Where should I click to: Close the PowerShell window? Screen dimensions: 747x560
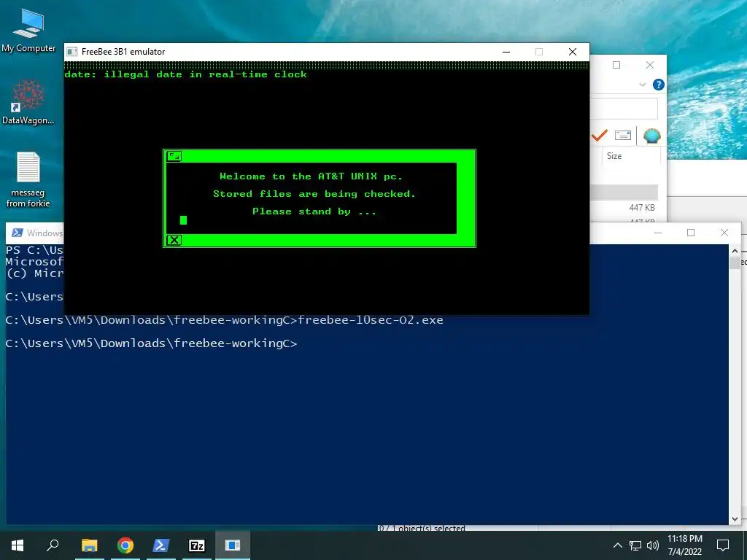pos(724,233)
